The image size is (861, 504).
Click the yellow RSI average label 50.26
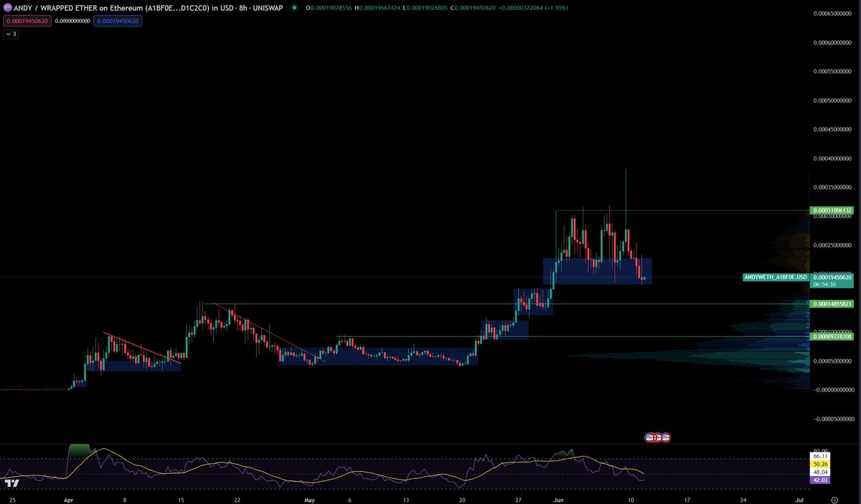(821, 464)
